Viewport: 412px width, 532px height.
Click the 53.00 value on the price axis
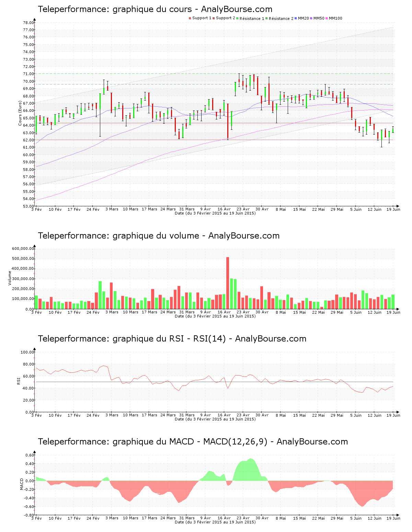tap(28, 207)
